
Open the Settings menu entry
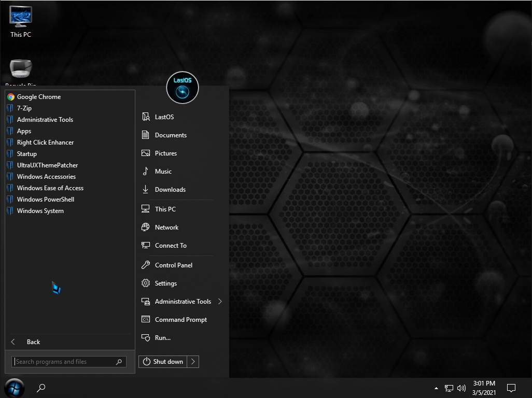(182, 283)
